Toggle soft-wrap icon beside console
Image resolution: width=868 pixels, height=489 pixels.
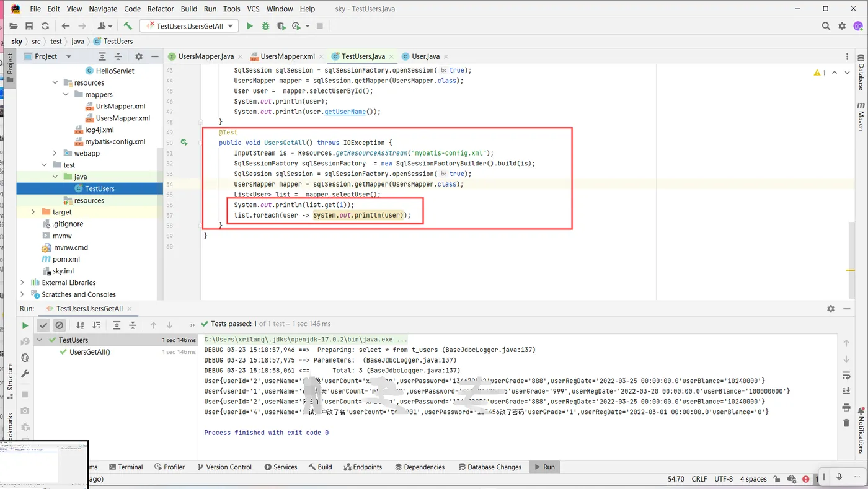pos(846,376)
